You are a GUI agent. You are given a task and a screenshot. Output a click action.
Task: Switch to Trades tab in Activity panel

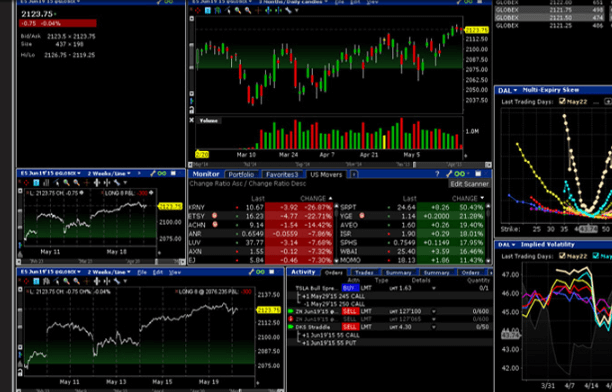(364, 273)
